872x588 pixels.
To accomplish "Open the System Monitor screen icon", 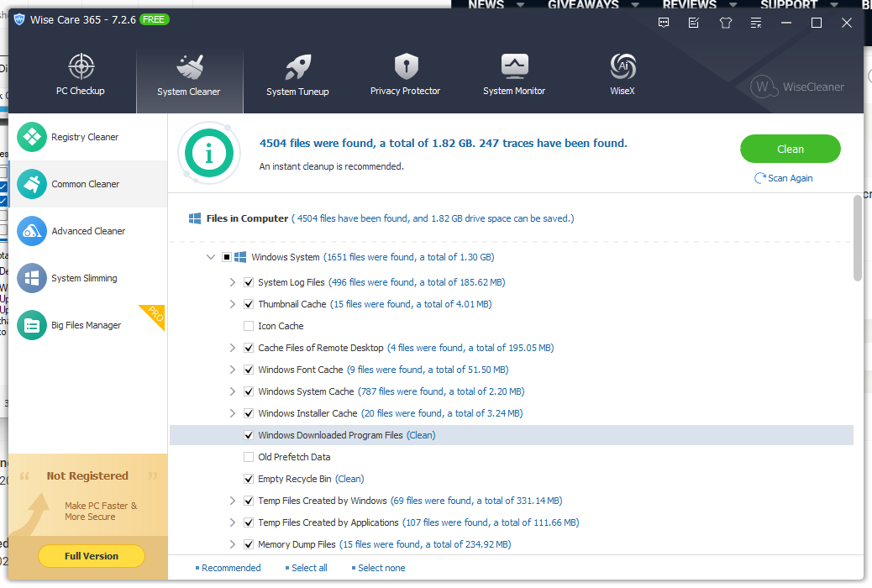I will tap(514, 66).
